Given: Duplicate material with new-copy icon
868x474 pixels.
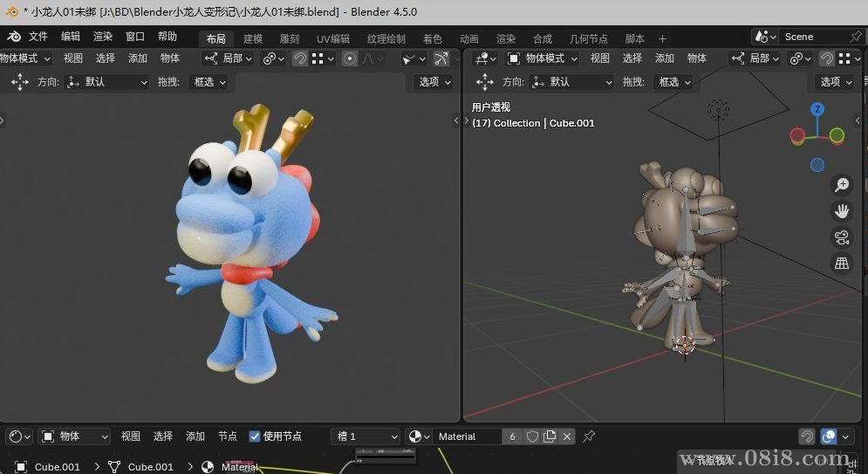Looking at the screenshot, I should pyautogui.click(x=550, y=436).
